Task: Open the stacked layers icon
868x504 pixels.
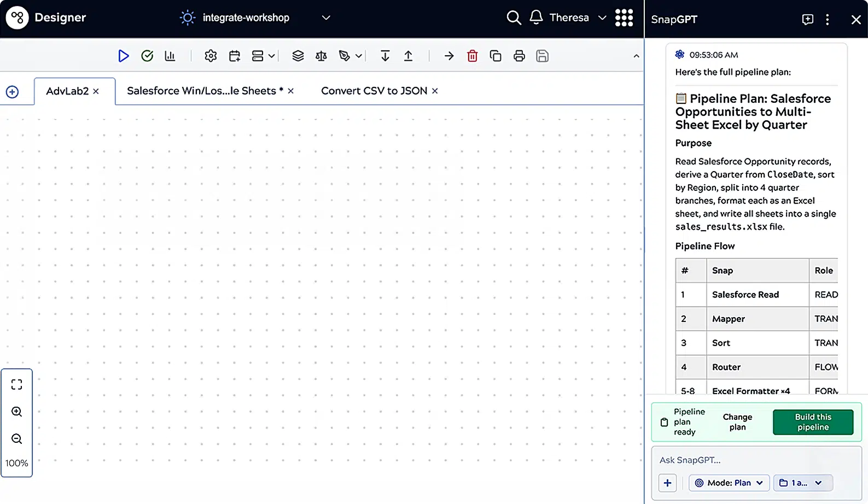Action: (298, 56)
